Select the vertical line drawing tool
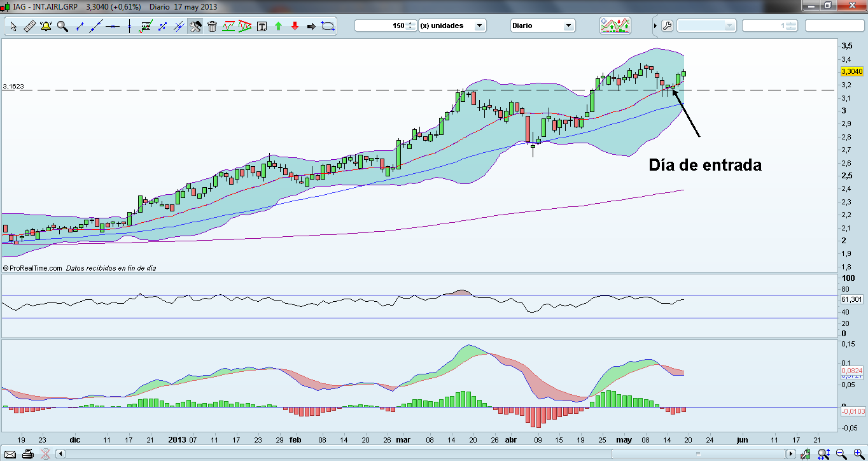The image size is (868, 461). [x=129, y=26]
